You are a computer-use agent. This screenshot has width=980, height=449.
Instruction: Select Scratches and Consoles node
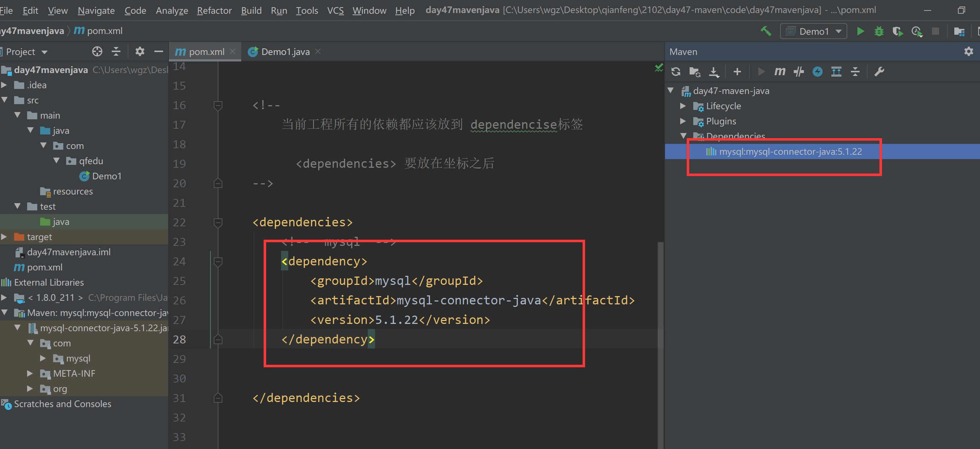point(56,404)
